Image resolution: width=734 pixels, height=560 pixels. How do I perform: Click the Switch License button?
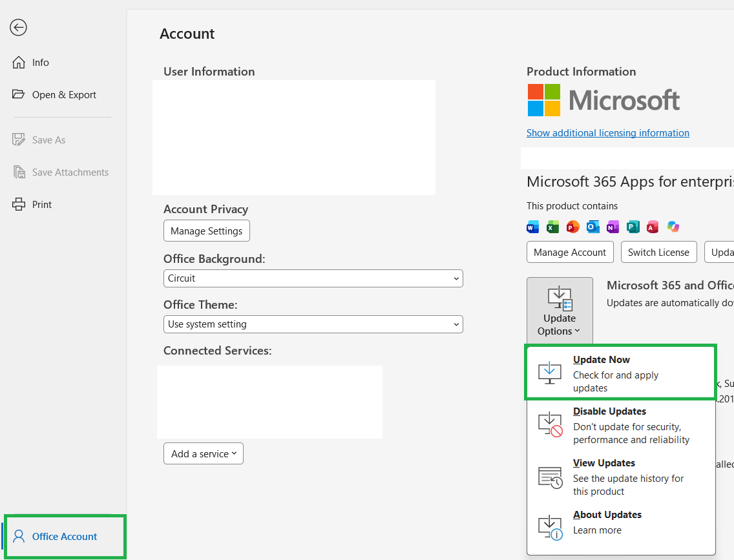(658, 252)
